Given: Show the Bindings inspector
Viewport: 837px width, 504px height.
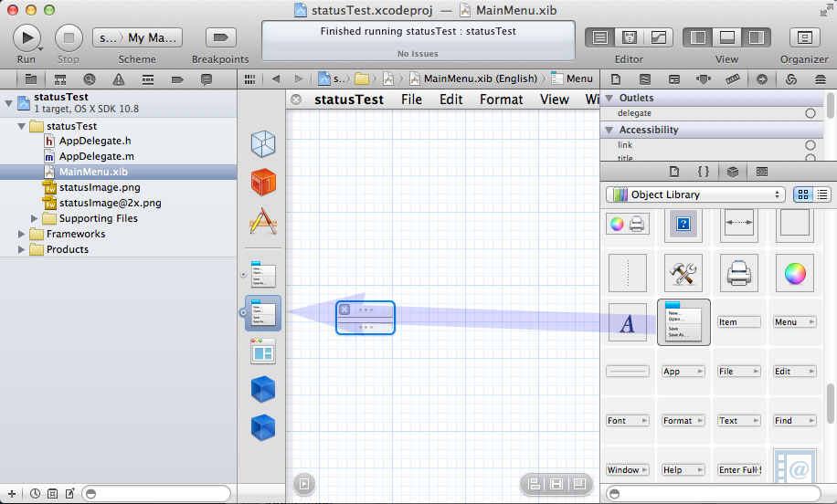Looking at the screenshot, I should coord(791,79).
